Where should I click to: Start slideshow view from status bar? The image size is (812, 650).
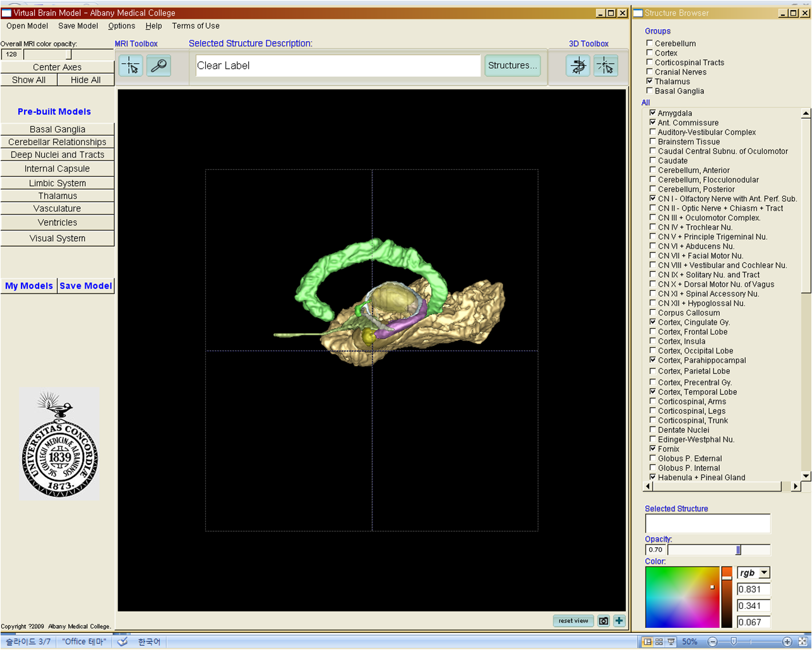[671, 642]
